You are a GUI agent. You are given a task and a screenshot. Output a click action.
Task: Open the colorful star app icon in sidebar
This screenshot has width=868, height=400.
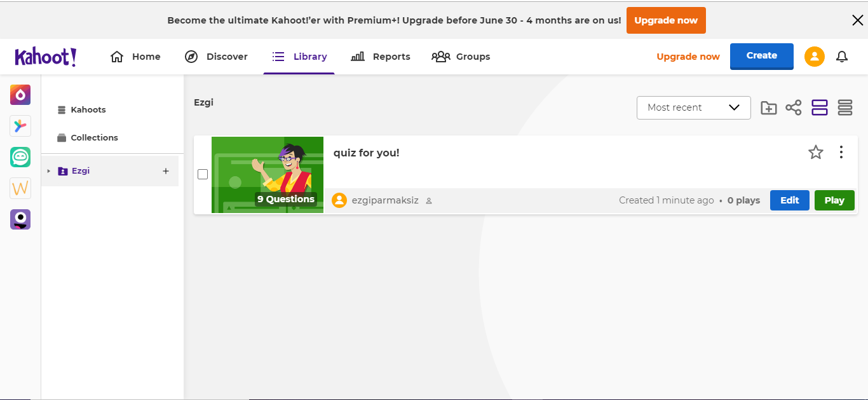point(20,126)
